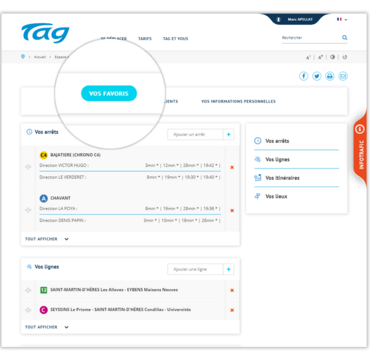Remove the BAJATIERE stop with red x
This screenshot has width=370, height=362.
(232, 167)
